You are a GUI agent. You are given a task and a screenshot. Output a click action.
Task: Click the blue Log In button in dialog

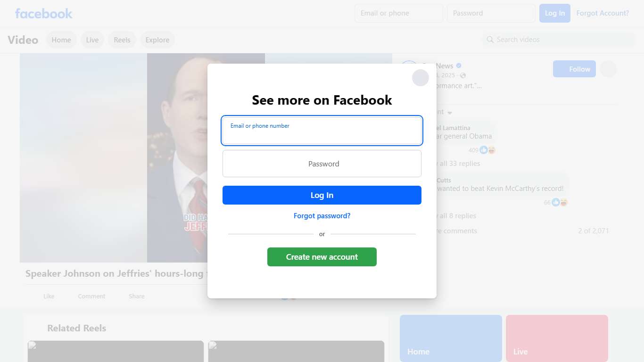pyautogui.click(x=322, y=195)
